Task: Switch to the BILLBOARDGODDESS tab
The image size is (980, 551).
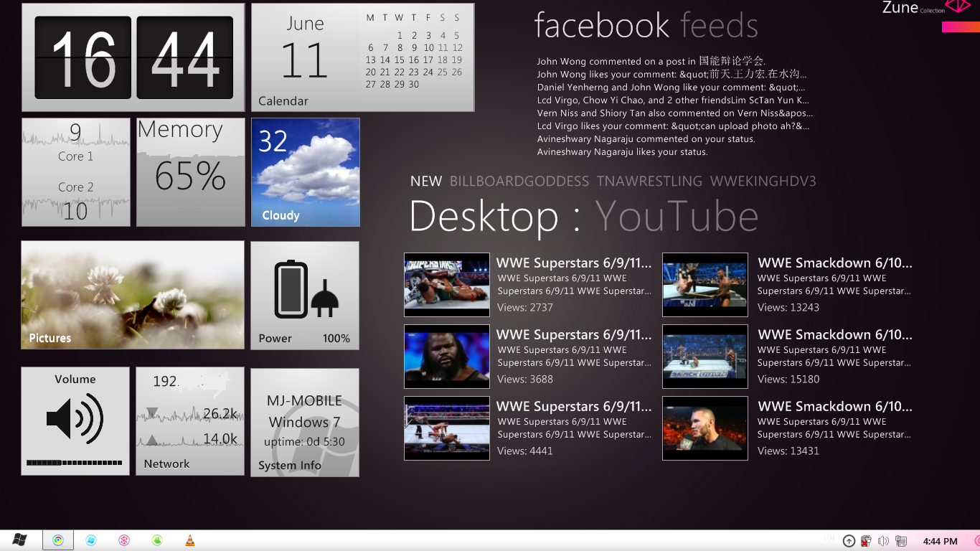Action: coord(519,182)
